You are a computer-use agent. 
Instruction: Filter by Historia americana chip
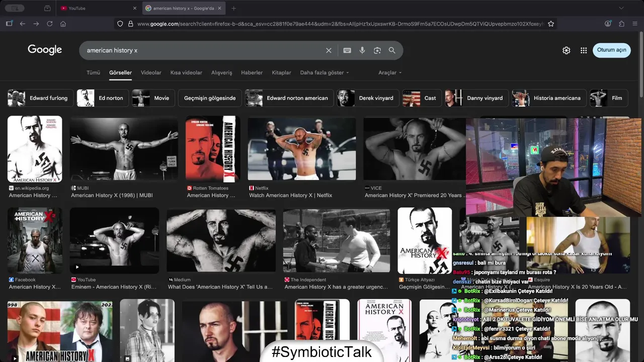click(x=549, y=98)
